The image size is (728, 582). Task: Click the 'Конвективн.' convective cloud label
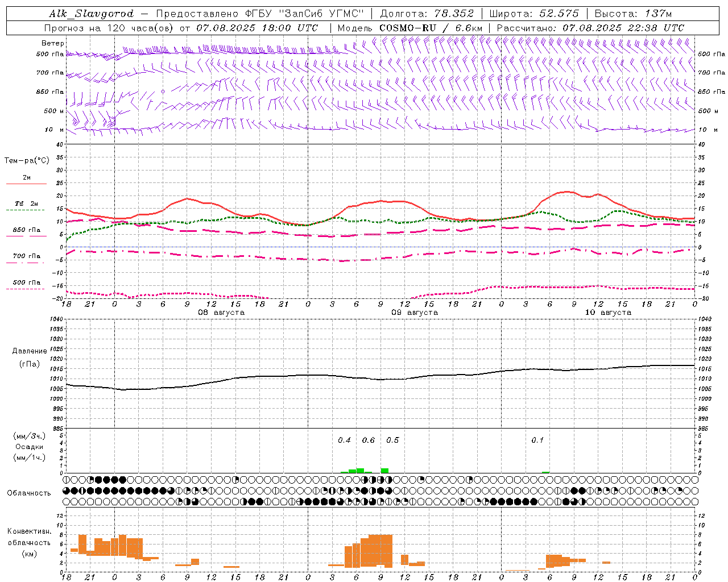click(x=29, y=531)
